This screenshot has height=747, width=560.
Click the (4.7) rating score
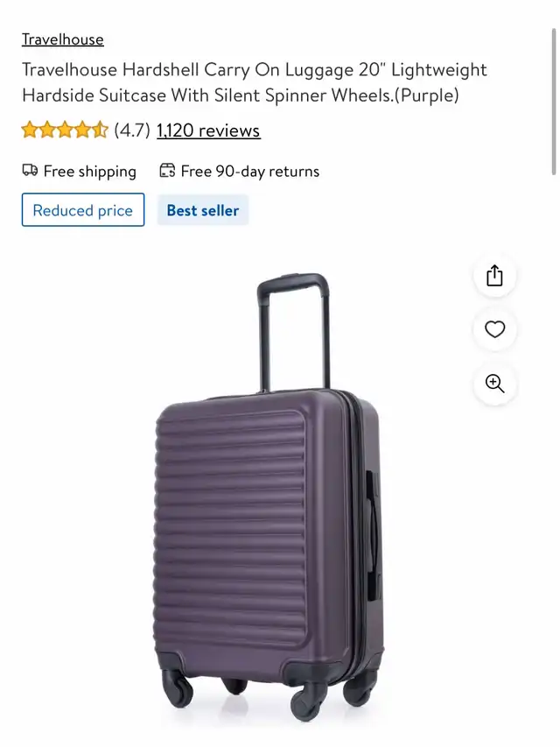[132, 130]
